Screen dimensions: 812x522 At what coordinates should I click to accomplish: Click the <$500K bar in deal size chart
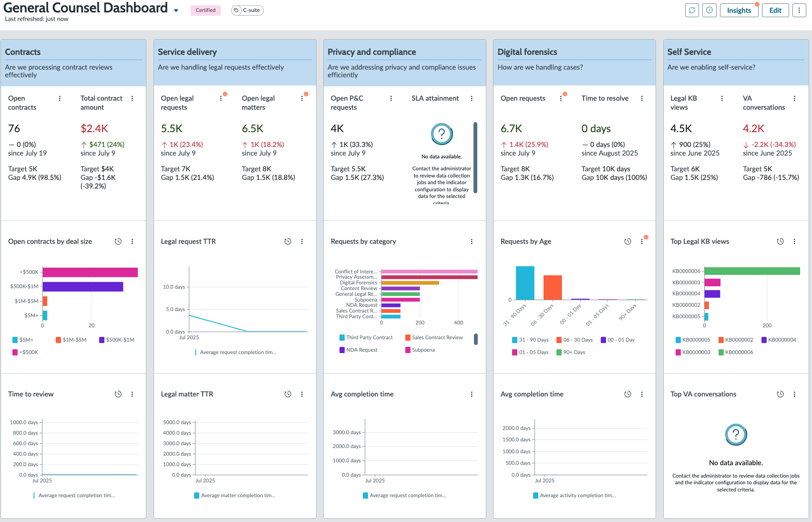click(90, 272)
